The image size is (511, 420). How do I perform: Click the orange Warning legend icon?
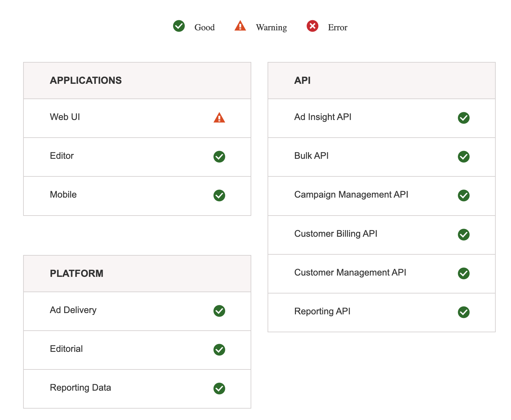click(x=240, y=26)
